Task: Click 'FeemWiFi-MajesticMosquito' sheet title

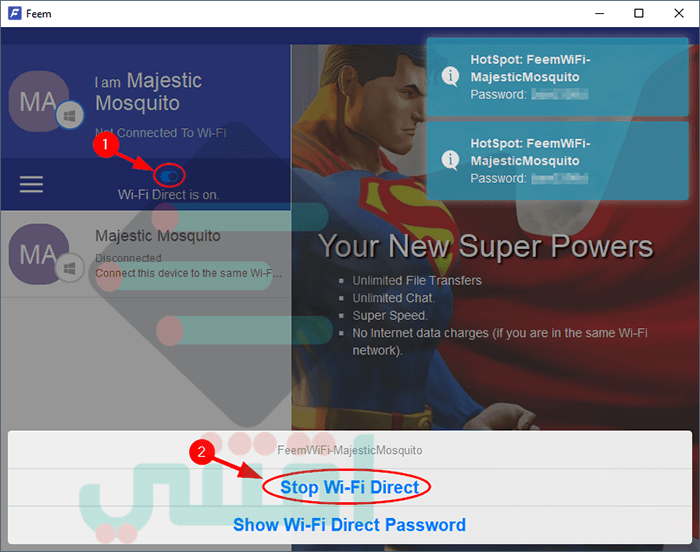Action: (350, 450)
